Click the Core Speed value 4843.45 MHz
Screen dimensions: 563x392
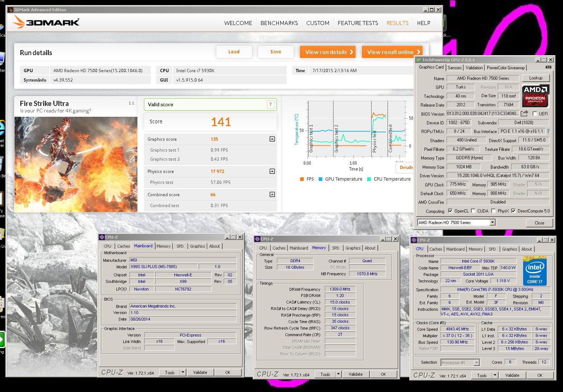pos(458,329)
